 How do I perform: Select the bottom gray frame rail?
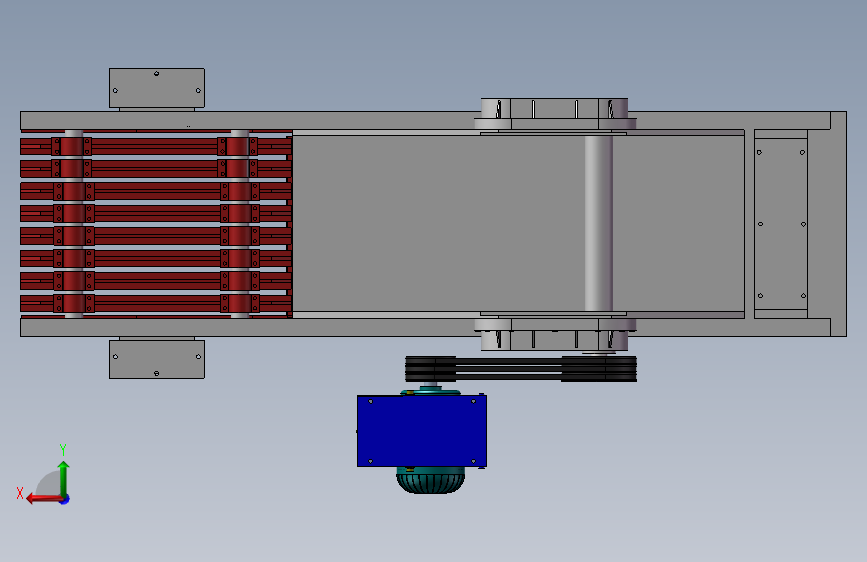coord(425,327)
